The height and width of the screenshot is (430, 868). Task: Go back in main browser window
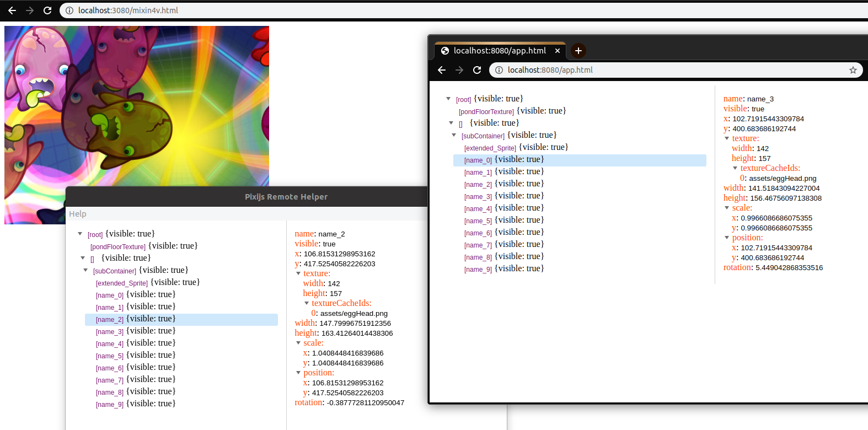click(12, 10)
